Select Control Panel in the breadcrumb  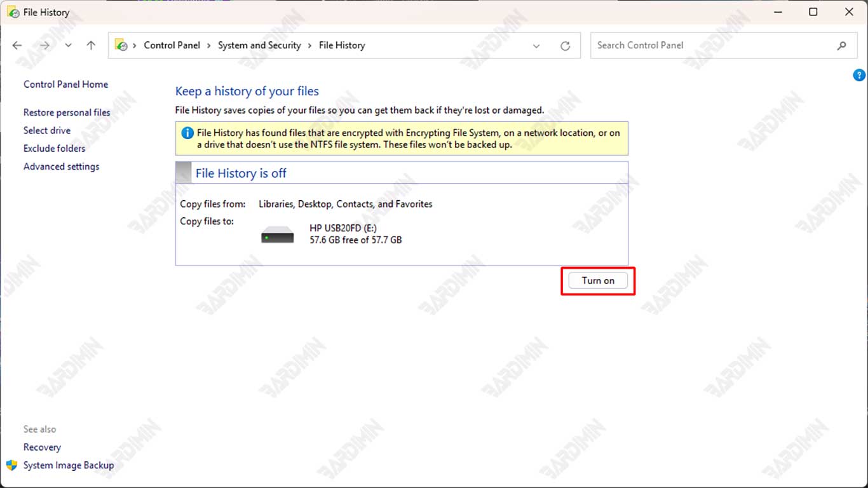point(172,45)
